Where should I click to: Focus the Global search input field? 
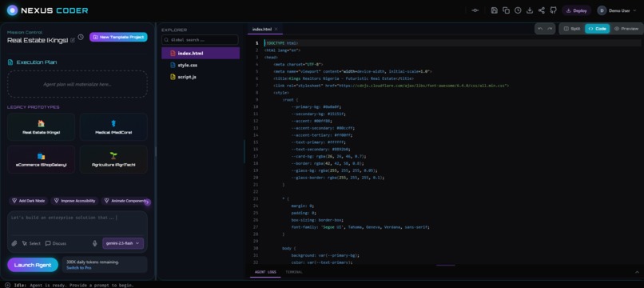click(x=200, y=40)
